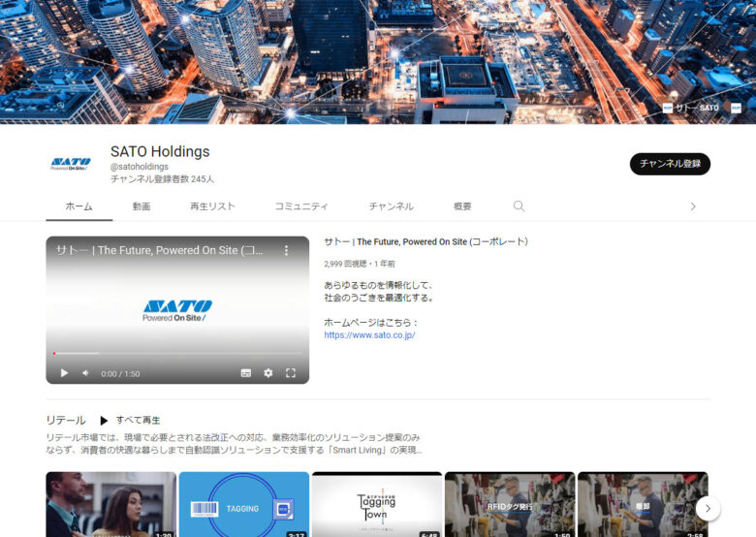Advance the video carousel with next arrow
The width and height of the screenshot is (756, 537).
coord(708,508)
